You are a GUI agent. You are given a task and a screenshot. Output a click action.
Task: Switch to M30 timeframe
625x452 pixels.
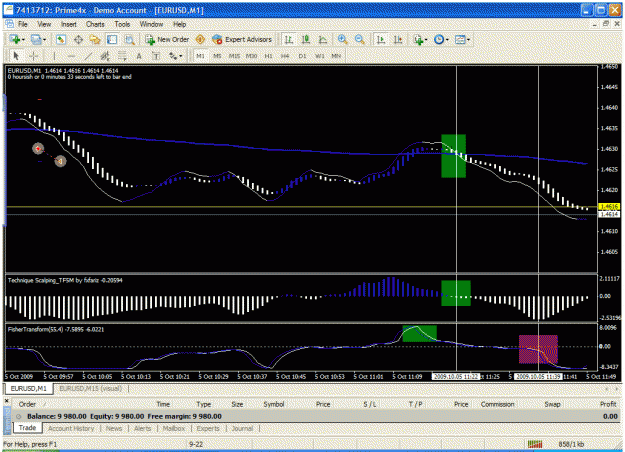pyautogui.click(x=251, y=56)
